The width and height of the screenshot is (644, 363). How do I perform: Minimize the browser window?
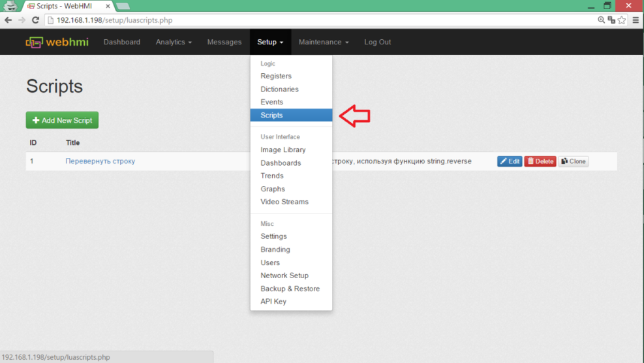tap(591, 6)
